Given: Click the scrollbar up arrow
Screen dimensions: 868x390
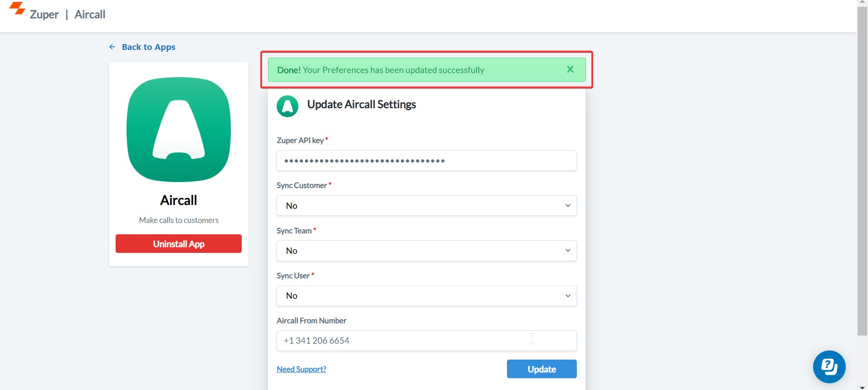Looking at the screenshot, I should (862, 2).
